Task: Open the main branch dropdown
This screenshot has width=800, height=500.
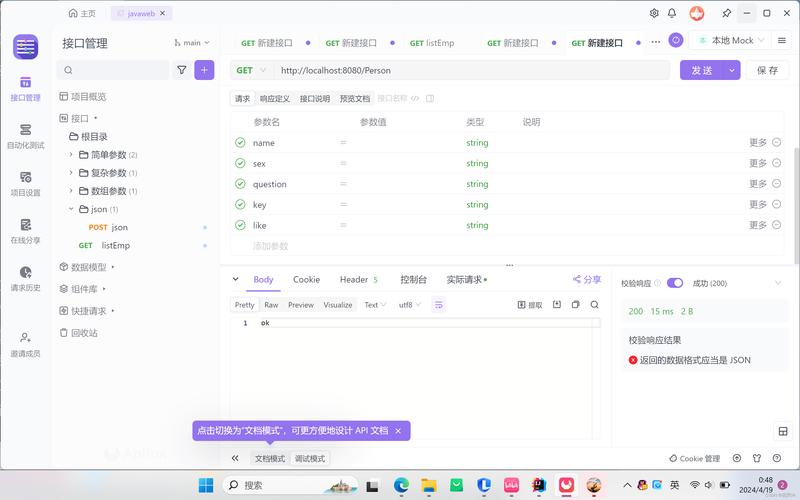Action: coord(192,43)
